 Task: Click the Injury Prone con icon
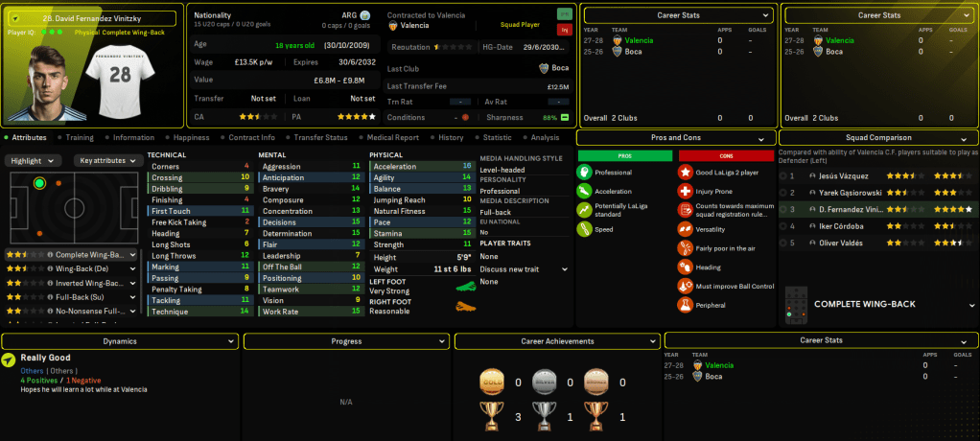point(686,192)
